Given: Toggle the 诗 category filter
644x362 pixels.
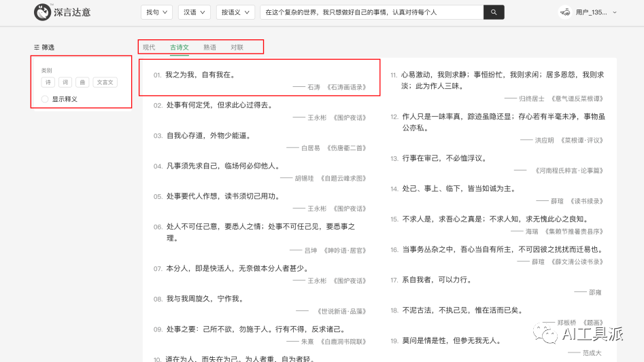Looking at the screenshot, I should coord(48,82).
